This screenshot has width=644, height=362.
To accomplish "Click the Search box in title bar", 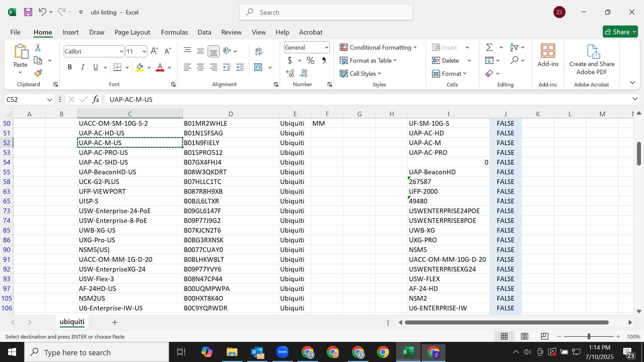I will 326,12.
